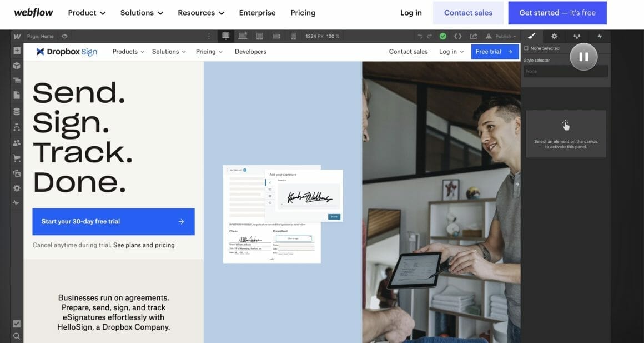Open the Pages panel icon
Viewport: 644px width, 343px height.
point(17,95)
